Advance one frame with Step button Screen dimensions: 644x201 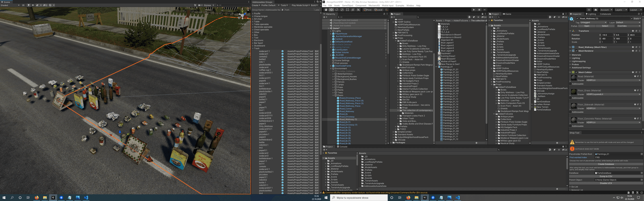(485, 10)
